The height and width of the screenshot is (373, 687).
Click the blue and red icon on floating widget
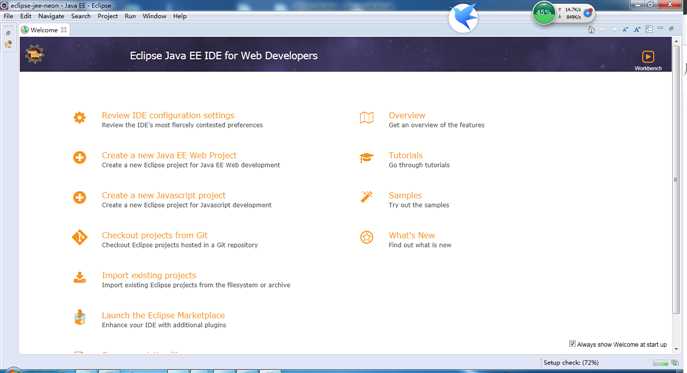pos(588,13)
